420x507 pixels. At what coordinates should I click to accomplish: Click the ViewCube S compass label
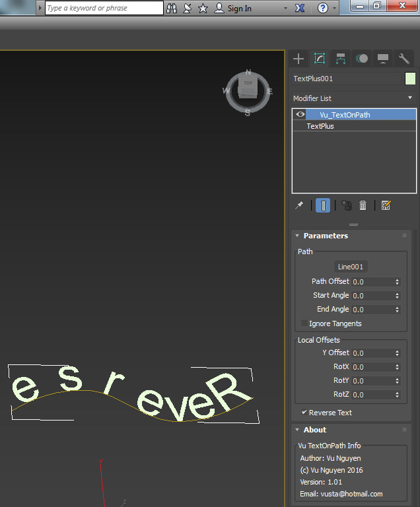248,113
